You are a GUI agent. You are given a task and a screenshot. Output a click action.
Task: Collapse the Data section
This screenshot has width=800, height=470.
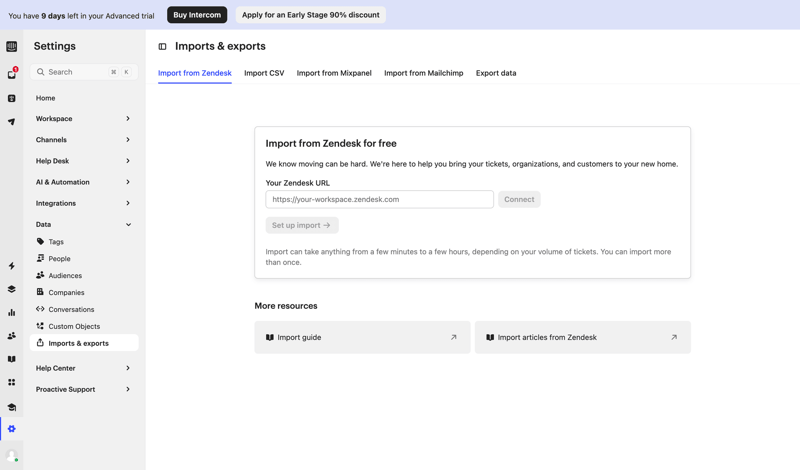(x=84, y=225)
